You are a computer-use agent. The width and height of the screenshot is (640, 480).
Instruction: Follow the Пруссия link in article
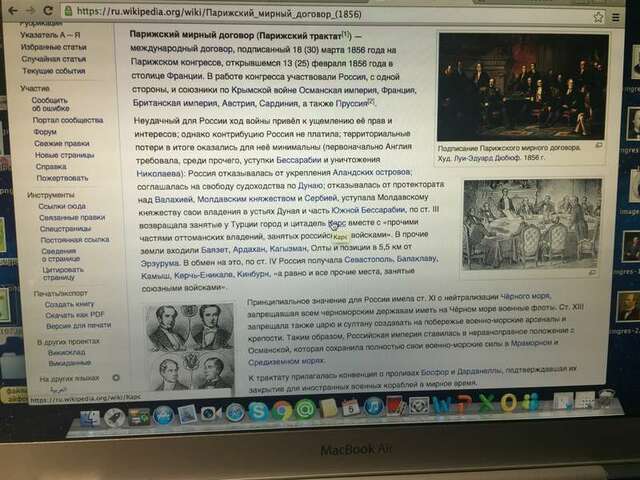pos(351,103)
